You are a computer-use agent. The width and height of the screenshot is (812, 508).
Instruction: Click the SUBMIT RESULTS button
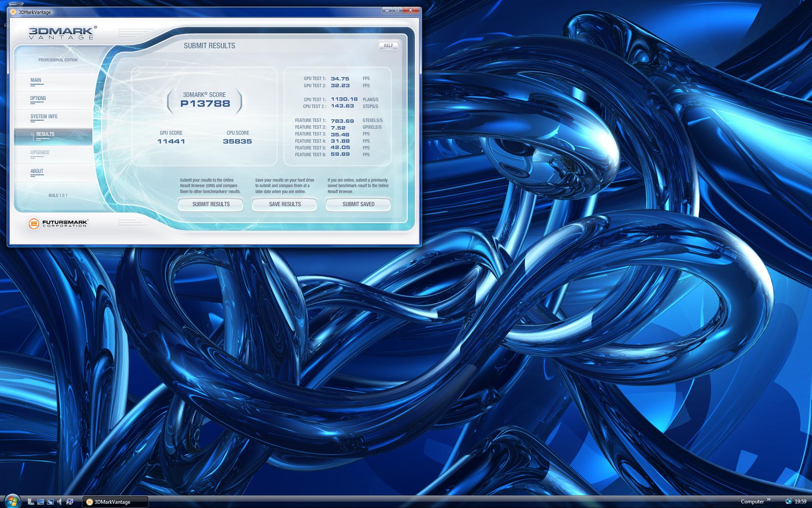[x=211, y=204]
